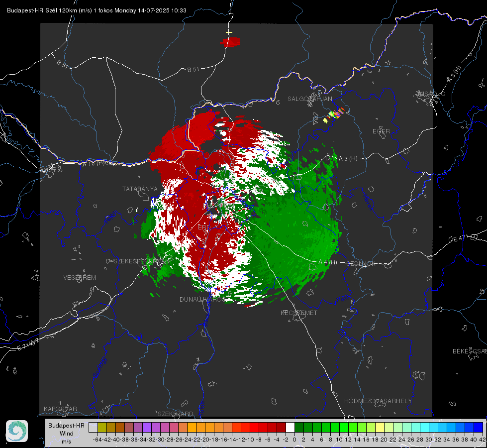
Task: Click the KAPOSVÁR city label
Action: point(60,409)
